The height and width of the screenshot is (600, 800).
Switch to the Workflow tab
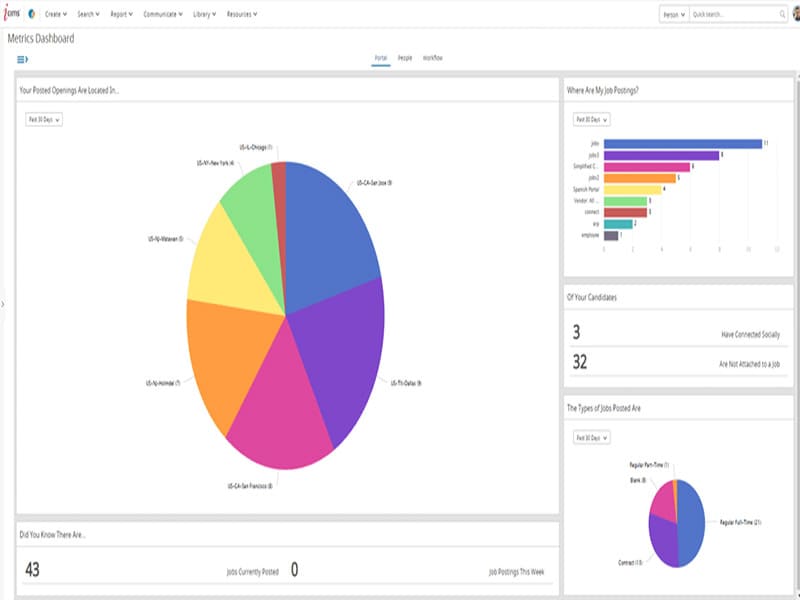point(435,58)
